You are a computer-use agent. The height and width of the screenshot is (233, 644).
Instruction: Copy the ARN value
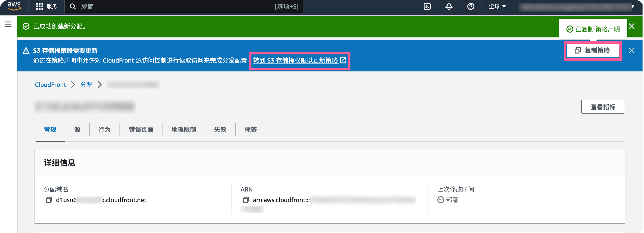pos(246,200)
